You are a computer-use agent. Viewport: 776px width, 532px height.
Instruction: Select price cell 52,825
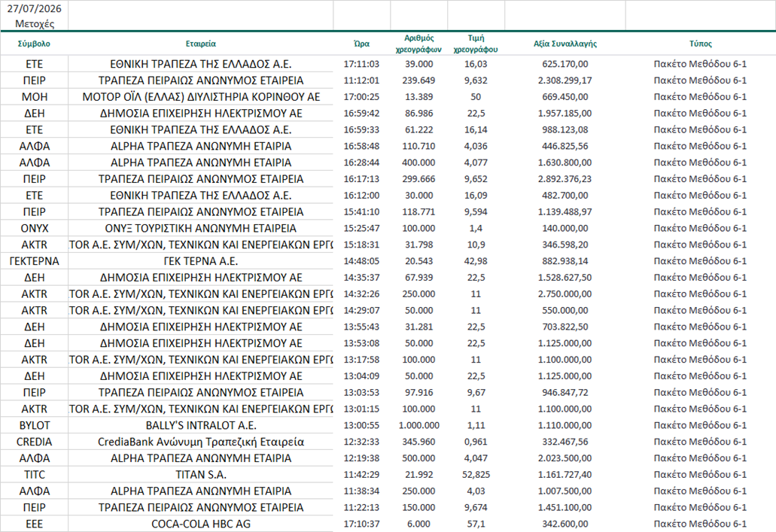(476, 475)
